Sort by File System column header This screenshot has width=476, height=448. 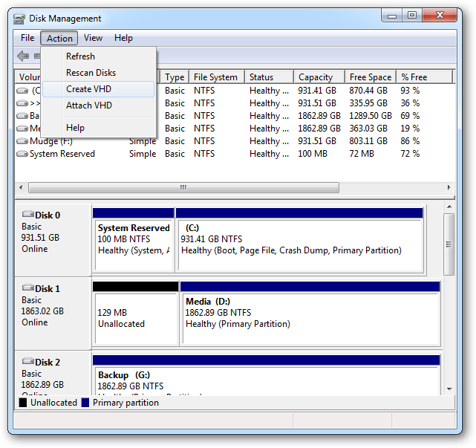pos(217,77)
